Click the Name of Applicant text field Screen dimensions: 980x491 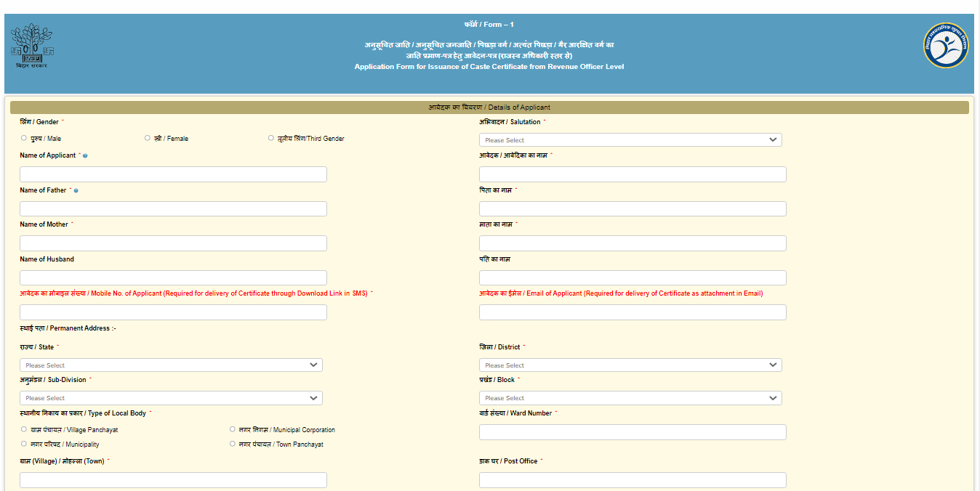[173, 174]
